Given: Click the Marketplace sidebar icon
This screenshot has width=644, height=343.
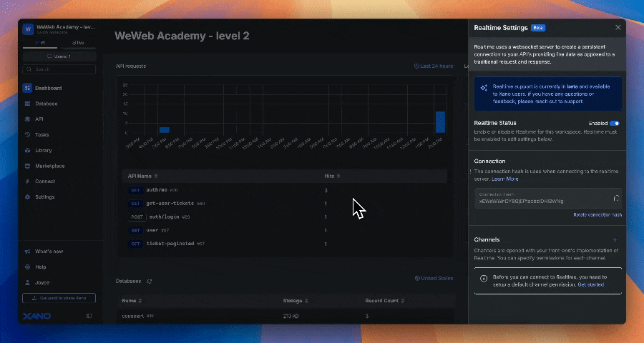Looking at the screenshot, I should pyautogui.click(x=27, y=166).
